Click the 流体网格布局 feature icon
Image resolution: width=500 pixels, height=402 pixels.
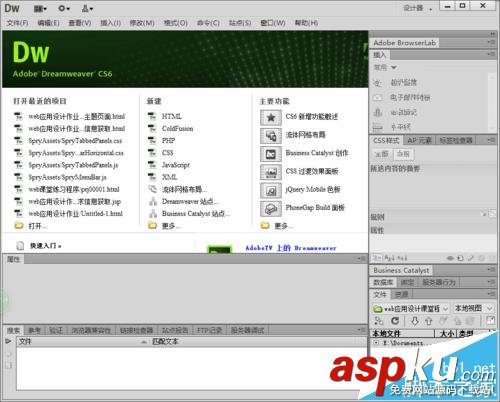tap(271, 136)
